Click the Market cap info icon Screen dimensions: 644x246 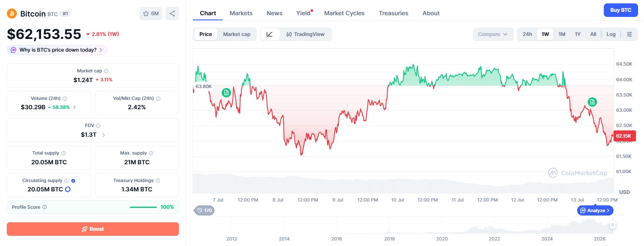pyautogui.click(x=106, y=71)
